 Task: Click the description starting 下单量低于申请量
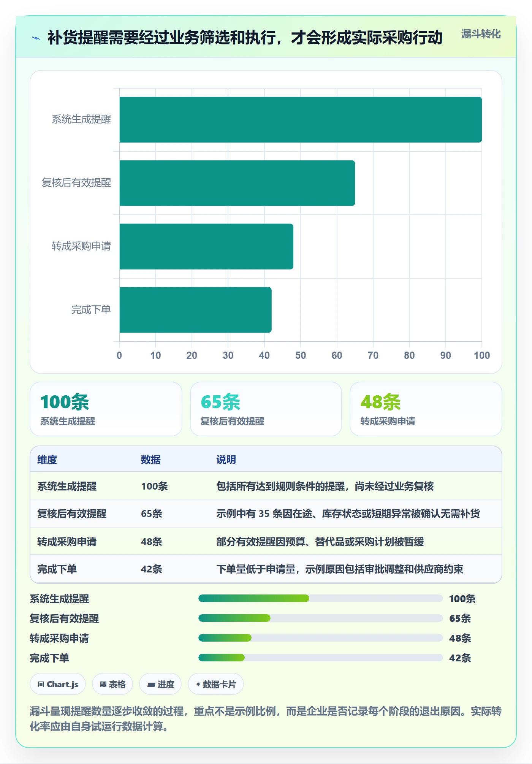click(x=340, y=569)
